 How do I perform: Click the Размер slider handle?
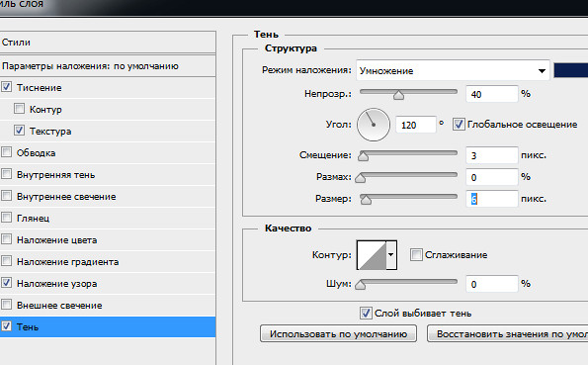[x=366, y=200]
